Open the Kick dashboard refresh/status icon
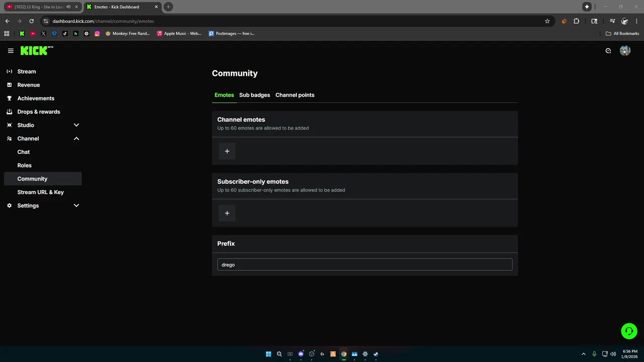Image resolution: width=644 pixels, height=362 pixels. (608, 51)
